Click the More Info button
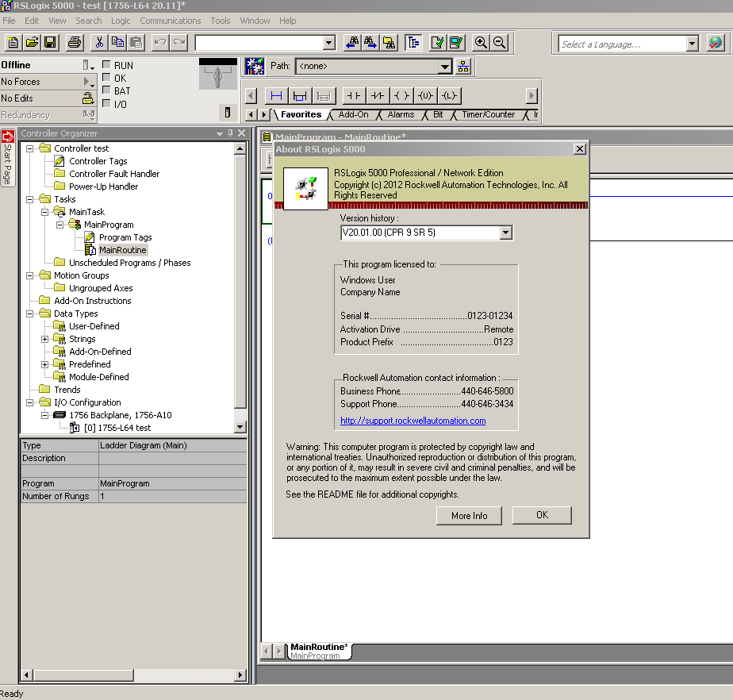The height and width of the screenshot is (700, 733). [x=469, y=515]
